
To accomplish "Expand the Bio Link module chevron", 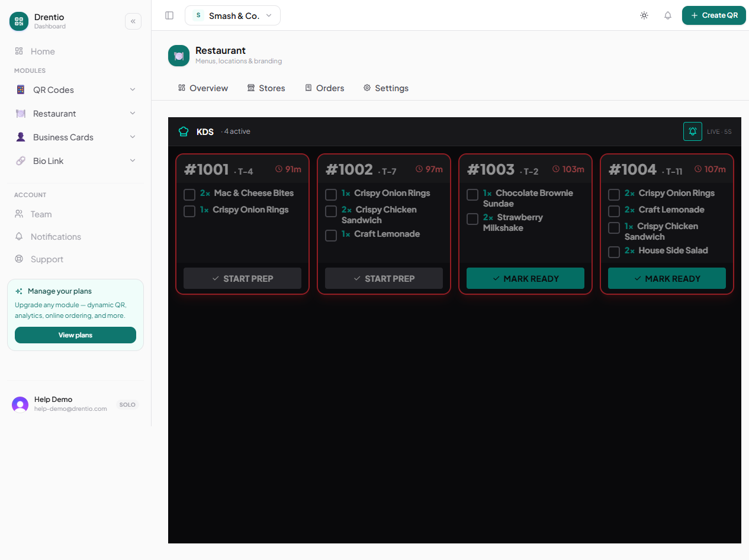I will [x=133, y=160].
